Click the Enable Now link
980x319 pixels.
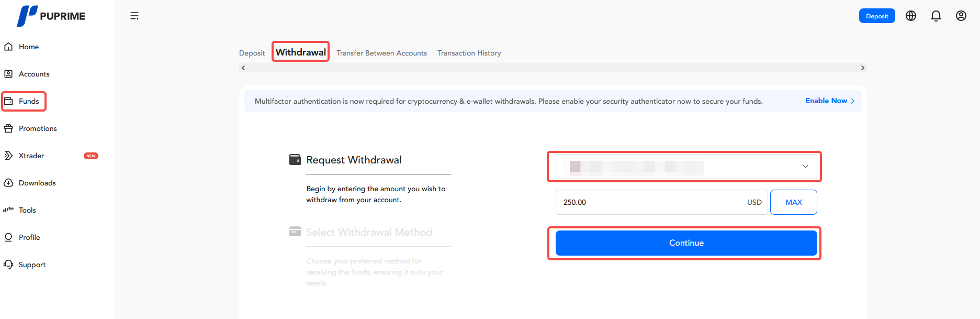829,101
